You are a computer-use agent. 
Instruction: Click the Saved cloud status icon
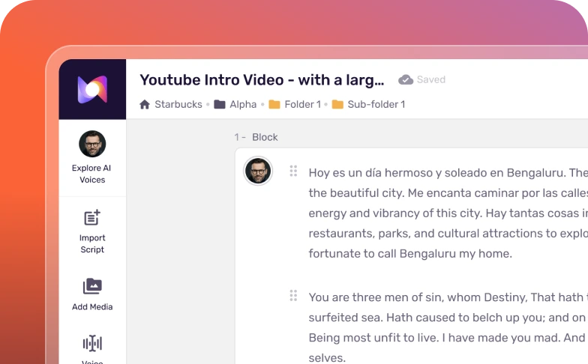(x=405, y=79)
